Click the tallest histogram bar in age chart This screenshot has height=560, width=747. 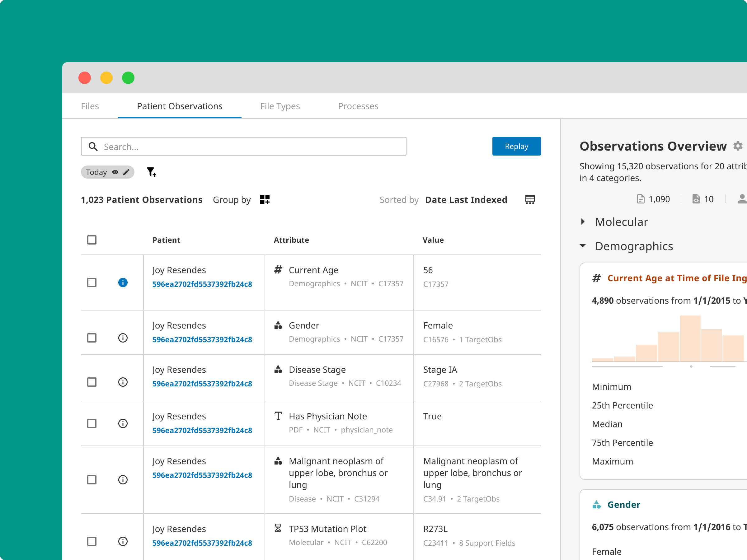coord(690,338)
